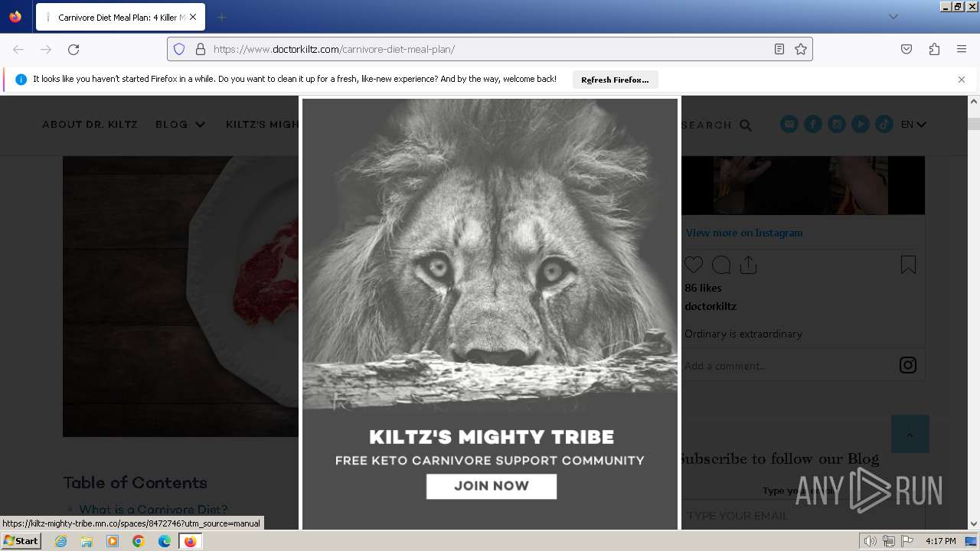Click the Refresh Firefox button
The height and width of the screenshot is (551, 980).
(615, 80)
